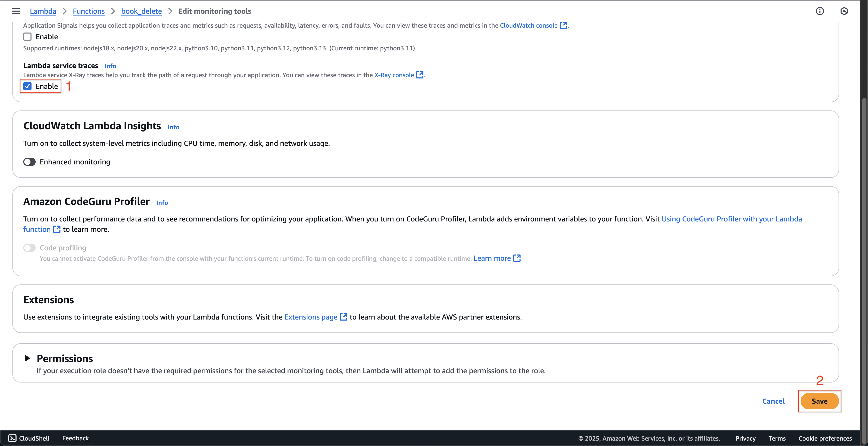Open Cookie preferences in footer
Image resolution: width=868 pixels, height=446 pixels.
(x=825, y=438)
